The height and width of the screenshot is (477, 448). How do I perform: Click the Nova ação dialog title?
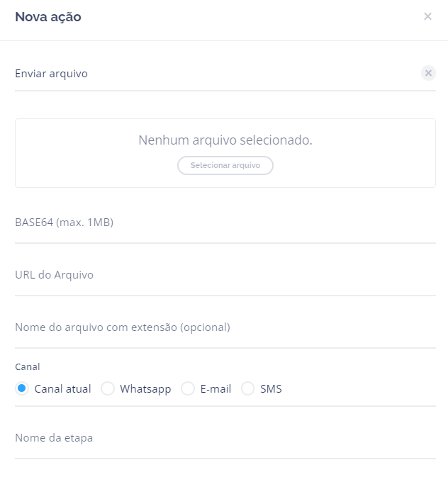pyautogui.click(x=48, y=17)
